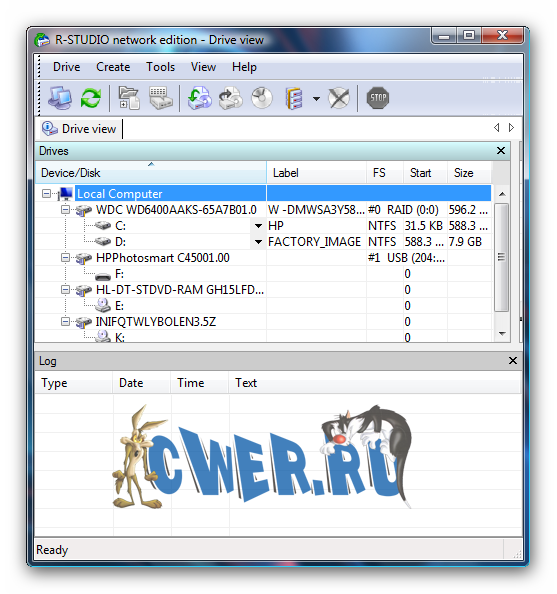Click the right tab-scroll arrow

click(x=512, y=128)
